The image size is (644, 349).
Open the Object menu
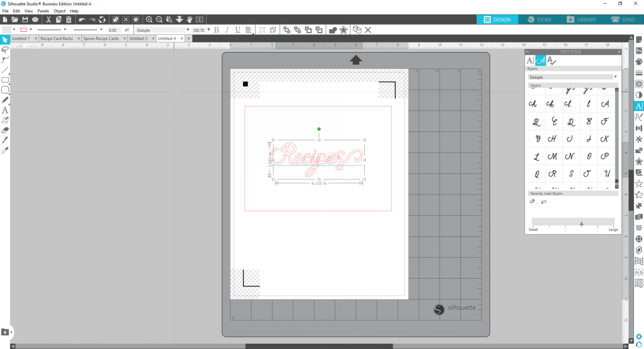coord(60,11)
